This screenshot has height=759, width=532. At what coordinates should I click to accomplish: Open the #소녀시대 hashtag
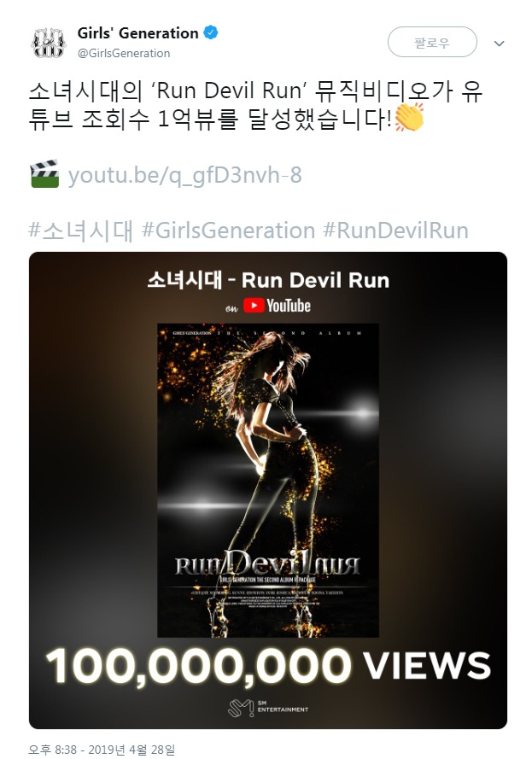click(80, 230)
